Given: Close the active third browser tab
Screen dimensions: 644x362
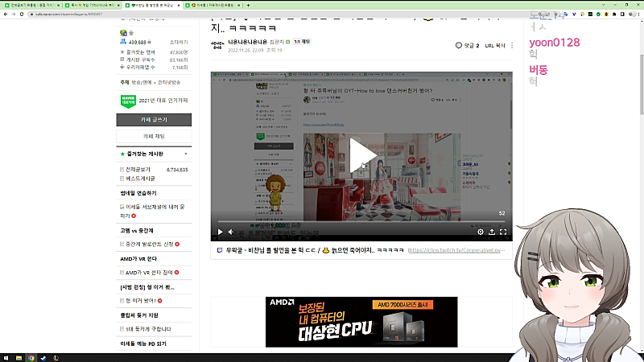Looking at the screenshot, I should pos(179,6).
